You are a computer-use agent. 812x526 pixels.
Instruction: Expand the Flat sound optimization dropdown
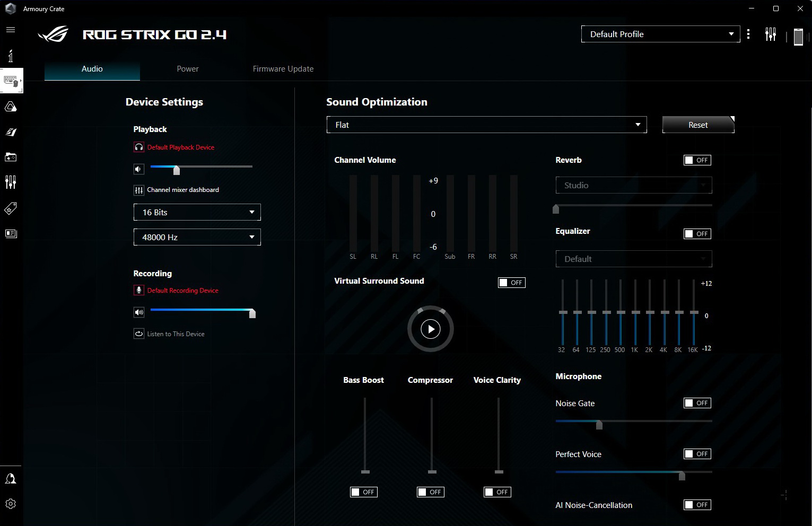pyautogui.click(x=486, y=125)
